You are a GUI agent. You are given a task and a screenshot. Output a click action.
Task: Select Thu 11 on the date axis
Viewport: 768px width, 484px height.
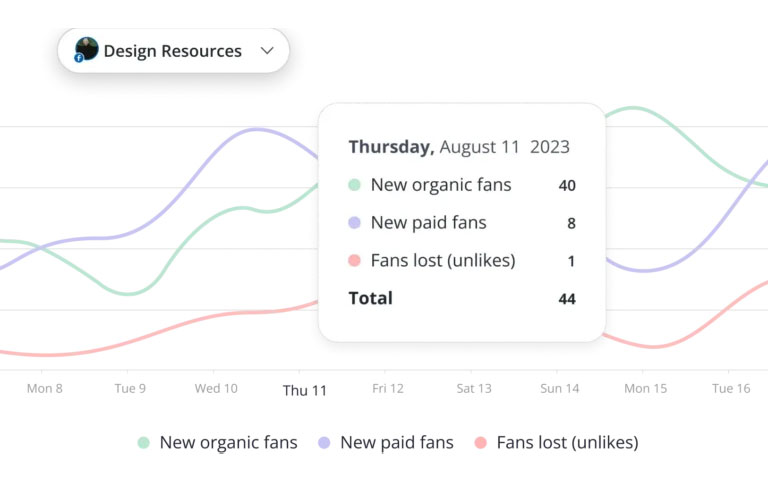(304, 390)
